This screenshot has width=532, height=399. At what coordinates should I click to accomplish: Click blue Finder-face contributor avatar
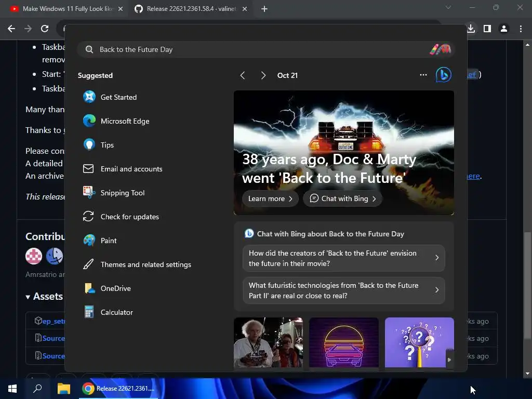pos(55,256)
